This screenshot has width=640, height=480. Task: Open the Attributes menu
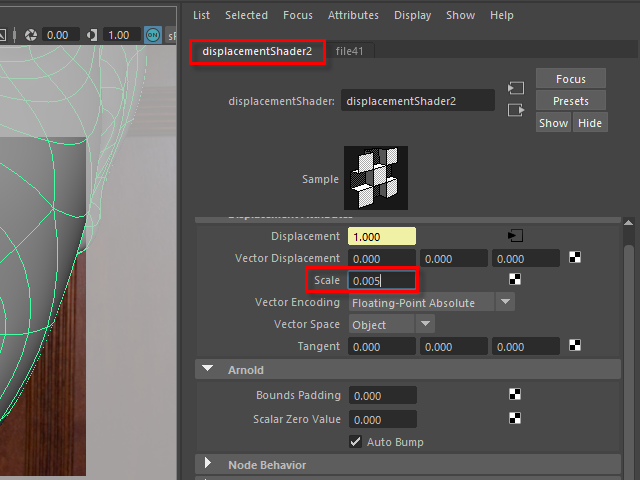point(353,15)
